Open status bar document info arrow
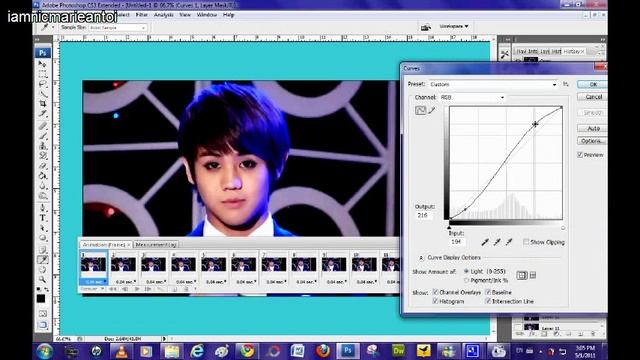 [164, 339]
